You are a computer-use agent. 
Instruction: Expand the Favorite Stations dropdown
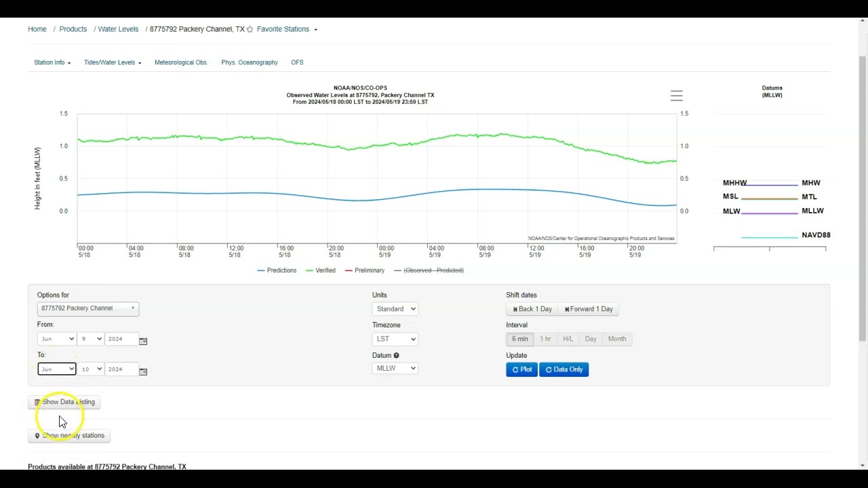(x=287, y=29)
